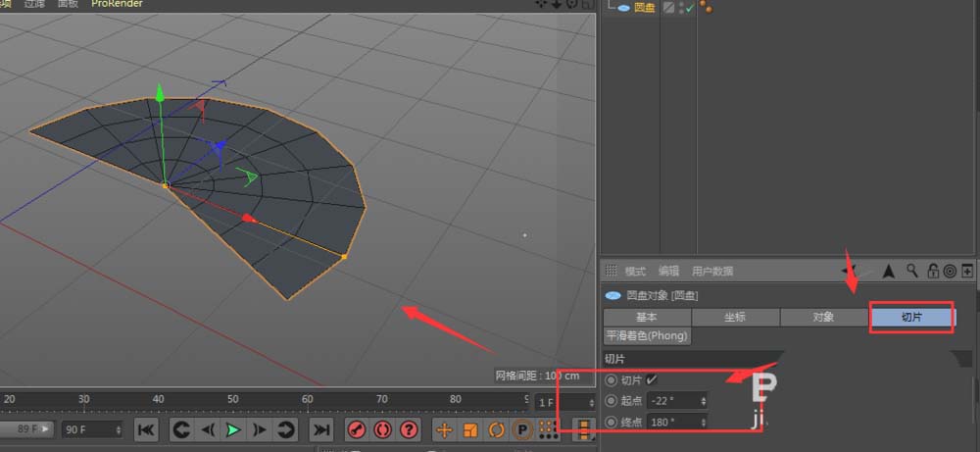Click the 起点 value stepper arrows
The image size is (980, 452).
[704, 401]
